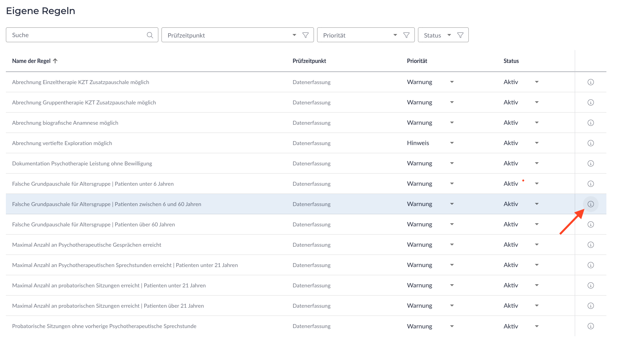
Task: Expand the Prüfzeitpunkt filter dropdown
Action: click(294, 35)
